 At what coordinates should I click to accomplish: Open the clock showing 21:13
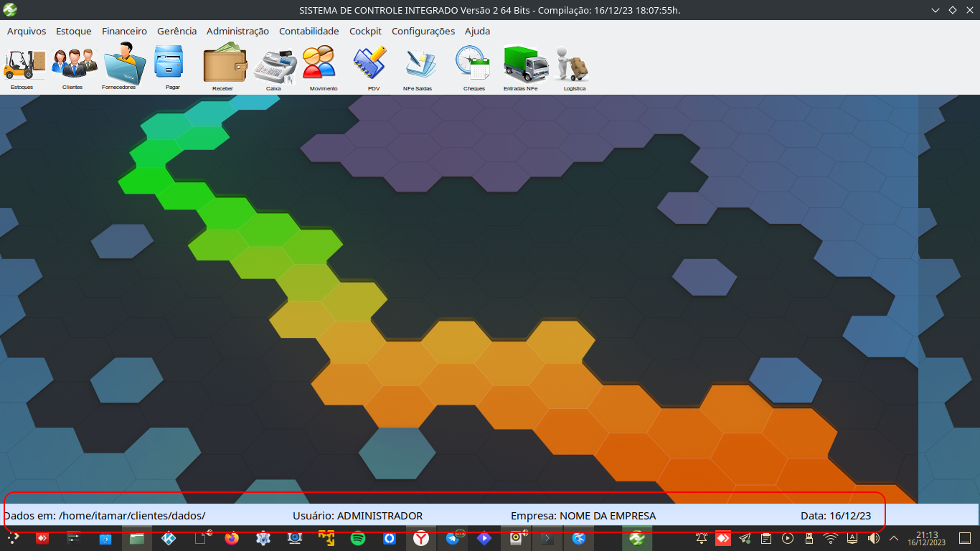click(x=927, y=538)
